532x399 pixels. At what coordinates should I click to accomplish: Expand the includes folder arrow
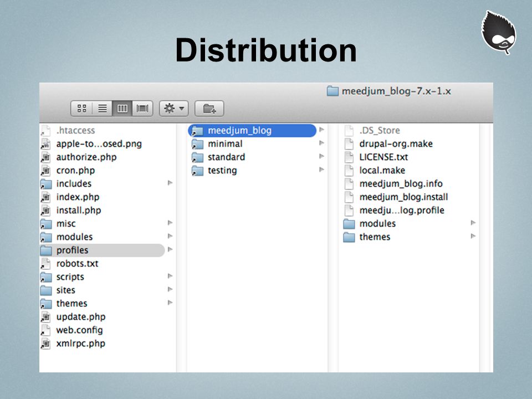pyautogui.click(x=170, y=183)
